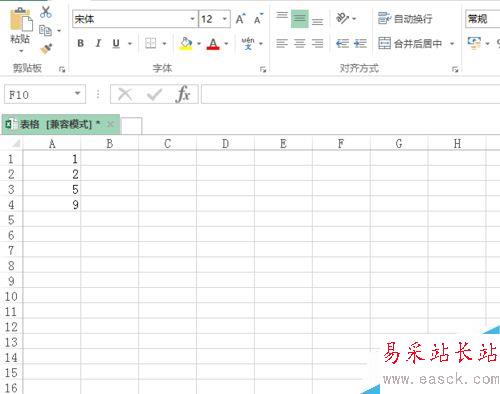Select row 10 header
This screenshot has width=500, height=394.
click(x=11, y=296)
